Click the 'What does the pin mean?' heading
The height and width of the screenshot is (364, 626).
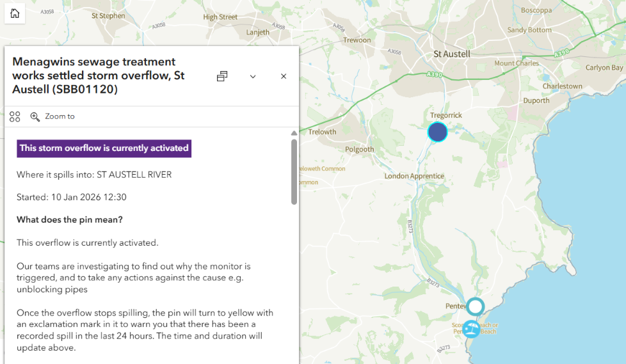pyautogui.click(x=70, y=220)
